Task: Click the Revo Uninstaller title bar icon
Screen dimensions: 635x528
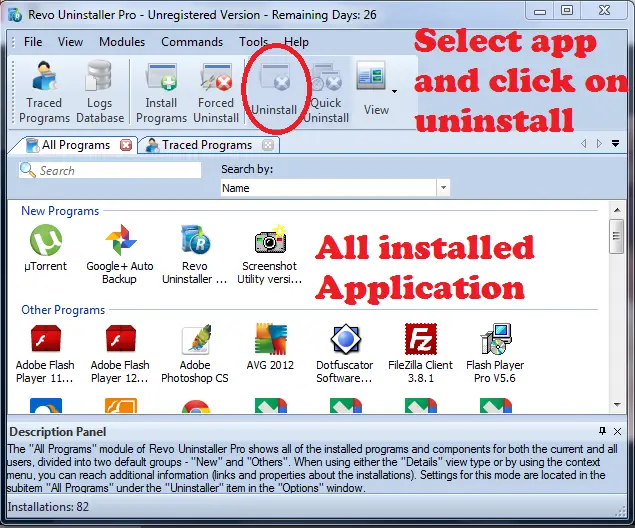Action: [x=15, y=15]
